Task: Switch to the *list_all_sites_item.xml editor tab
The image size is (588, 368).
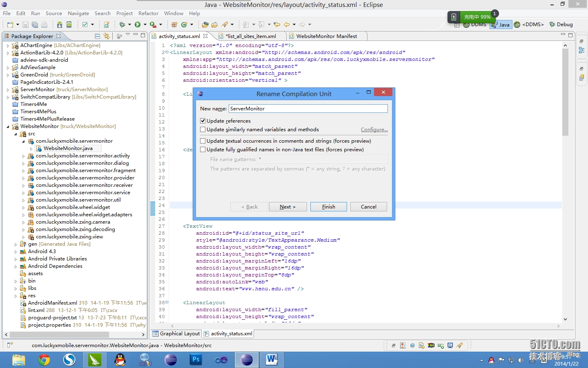Action: 251,36
